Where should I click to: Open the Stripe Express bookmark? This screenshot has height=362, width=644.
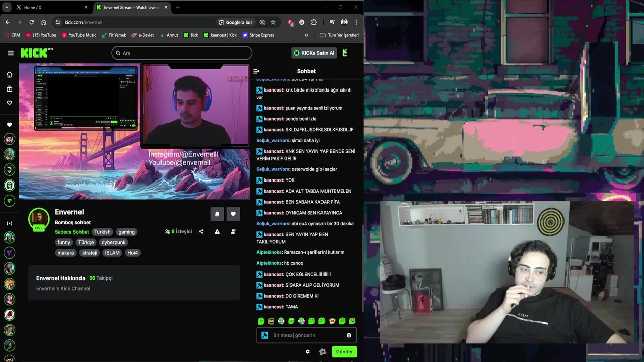point(258,35)
